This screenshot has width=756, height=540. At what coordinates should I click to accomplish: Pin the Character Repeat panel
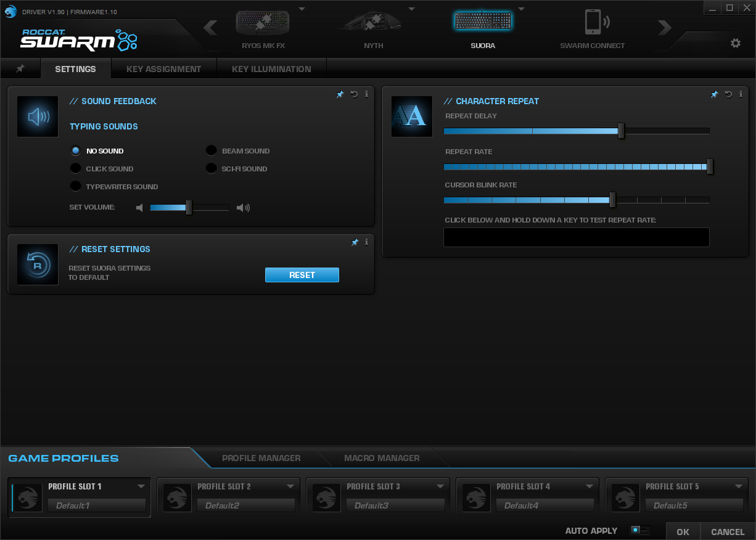coord(714,94)
